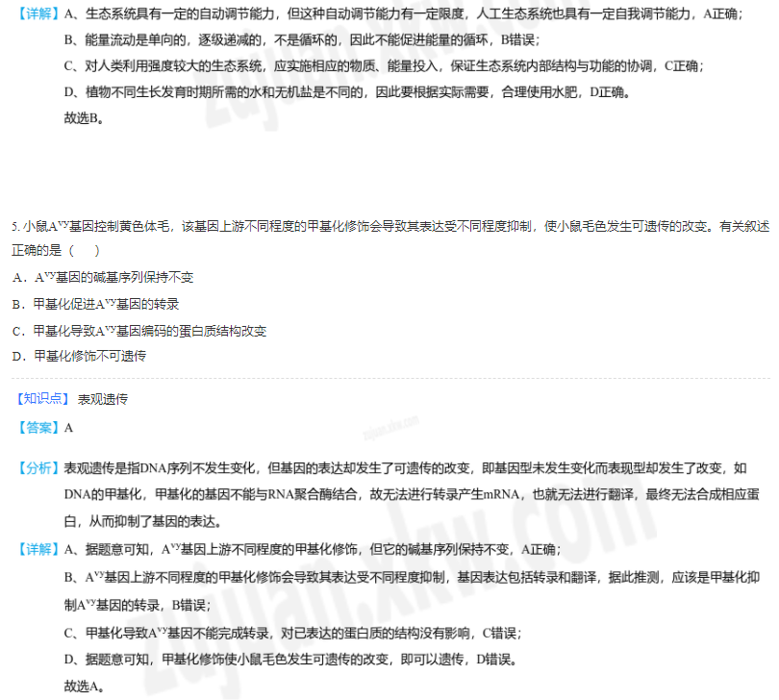Click the 【分析】 section label
Viewport: 779px width, 700px height.
coord(38,468)
